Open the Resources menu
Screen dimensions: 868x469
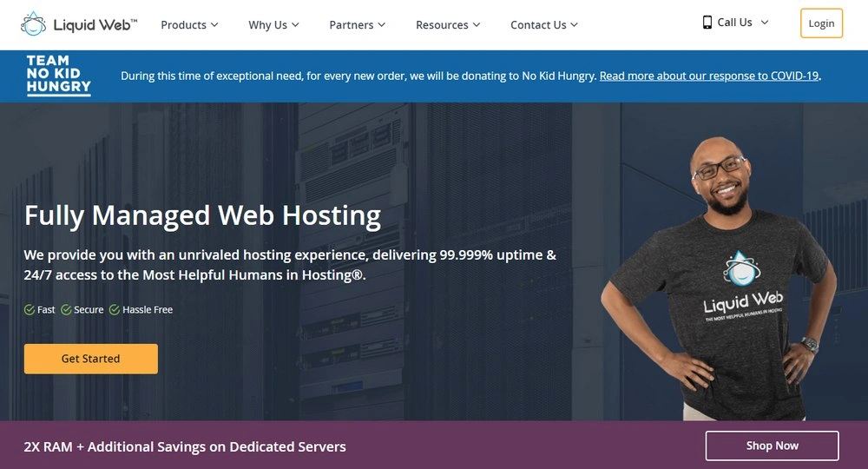pos(448,25)
